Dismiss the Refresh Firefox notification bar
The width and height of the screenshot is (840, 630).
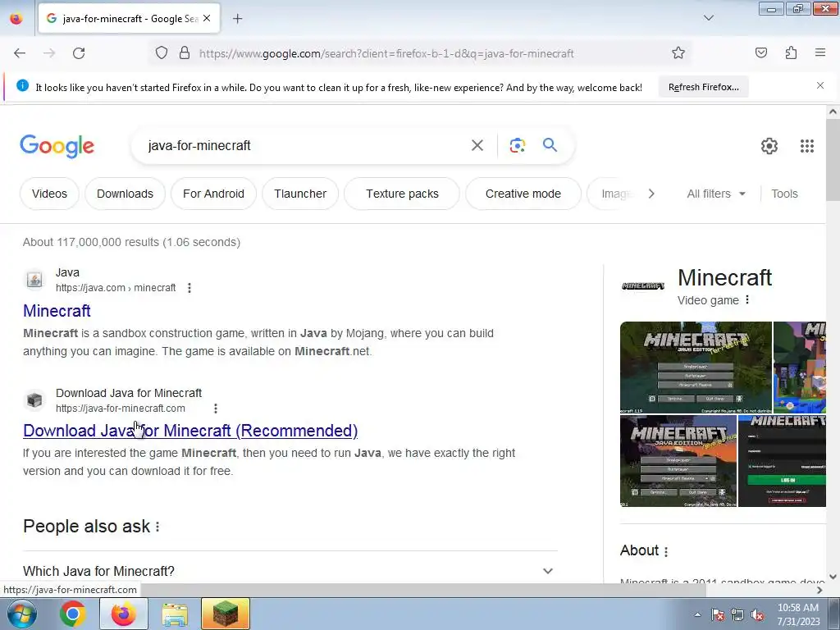point(820,85)
